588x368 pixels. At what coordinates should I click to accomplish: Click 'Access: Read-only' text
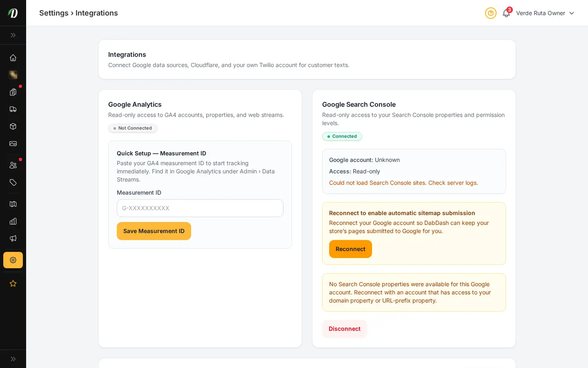pyautogui.click(x=354, y=171)
